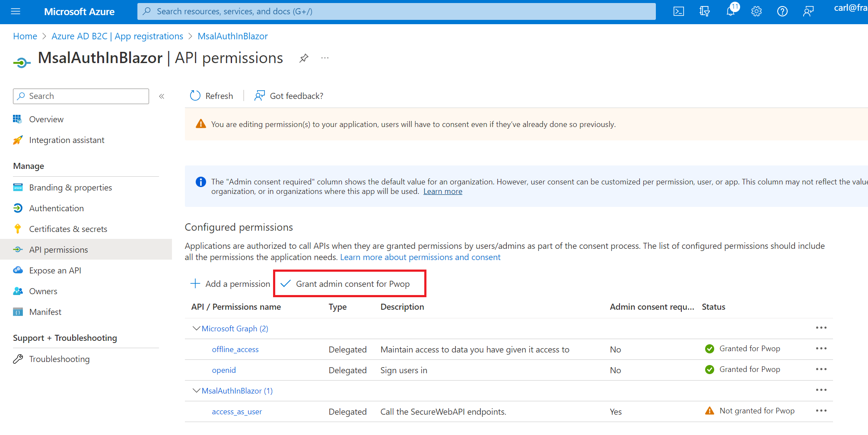Pin the API permissions page
Screen dimensions: 868x435
pos(304,58)
